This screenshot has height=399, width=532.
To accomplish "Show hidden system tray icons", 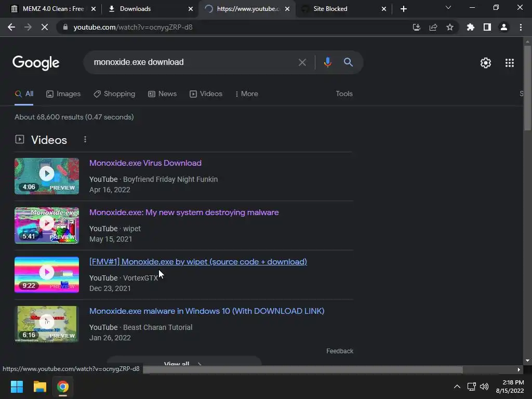I will click(457, 387).
